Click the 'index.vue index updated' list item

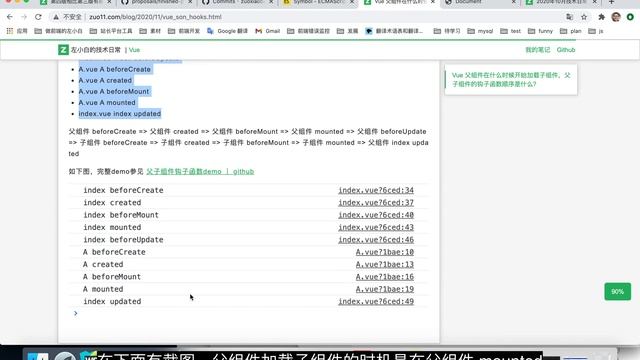tap(120, 113)
